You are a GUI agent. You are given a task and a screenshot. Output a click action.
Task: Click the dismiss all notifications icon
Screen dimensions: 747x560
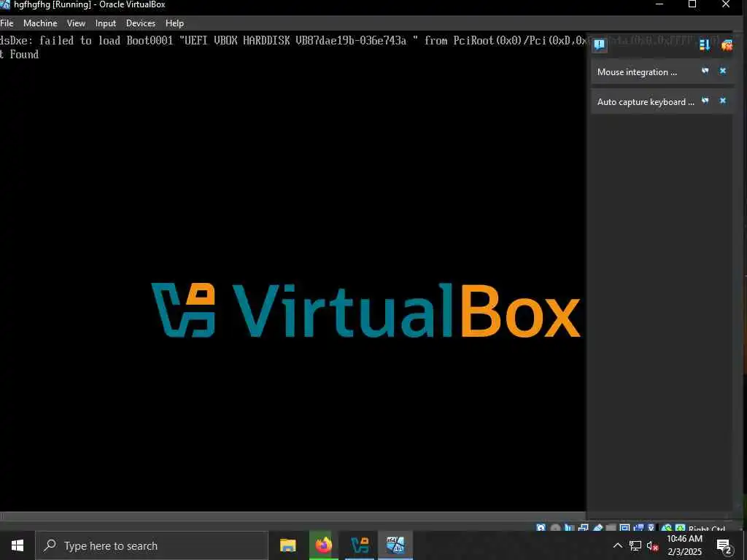click(727, 44)
